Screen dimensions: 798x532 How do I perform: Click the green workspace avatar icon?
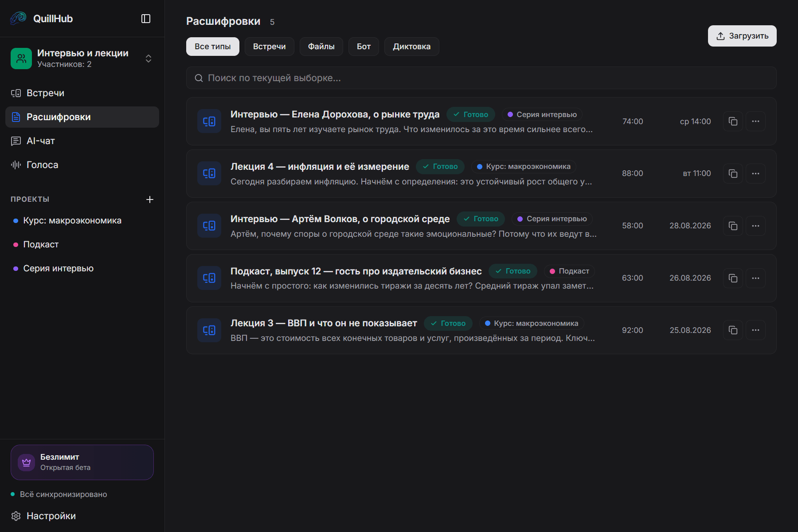point(21,59)
